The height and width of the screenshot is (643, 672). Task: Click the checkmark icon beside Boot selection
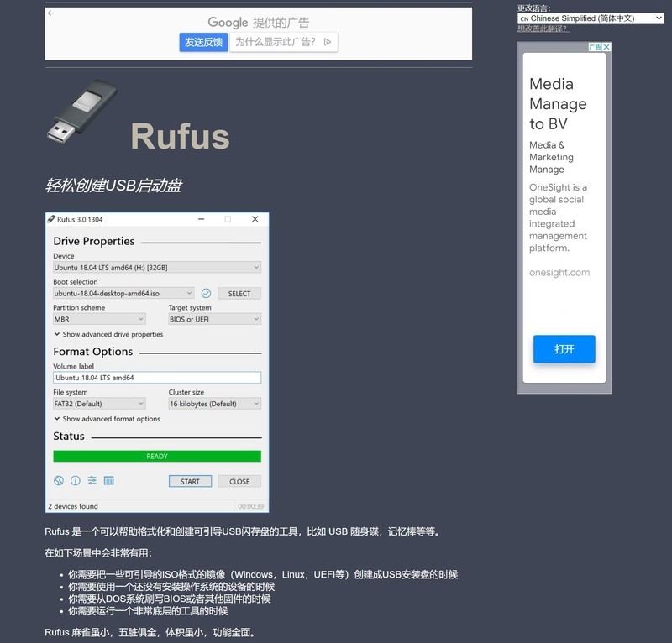pyautogui.click(x=208, y=293)
